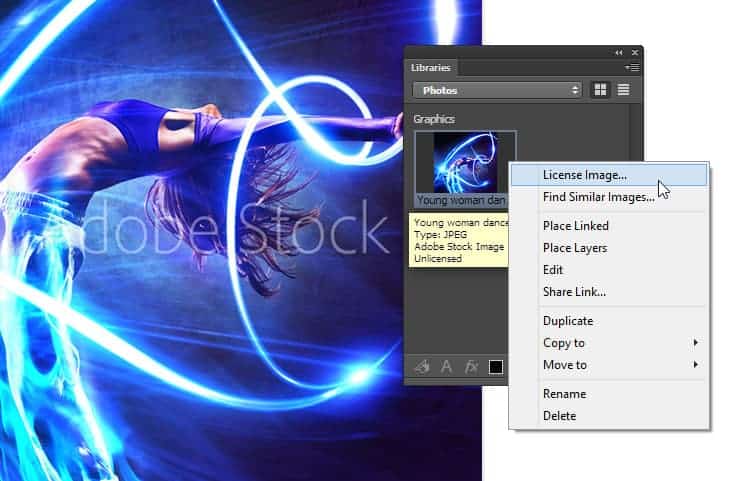The height and width of the screenshot is (481, 740).
Task: Collapse the Libraries panel with double arrows
Action: [x=619, y=52]
